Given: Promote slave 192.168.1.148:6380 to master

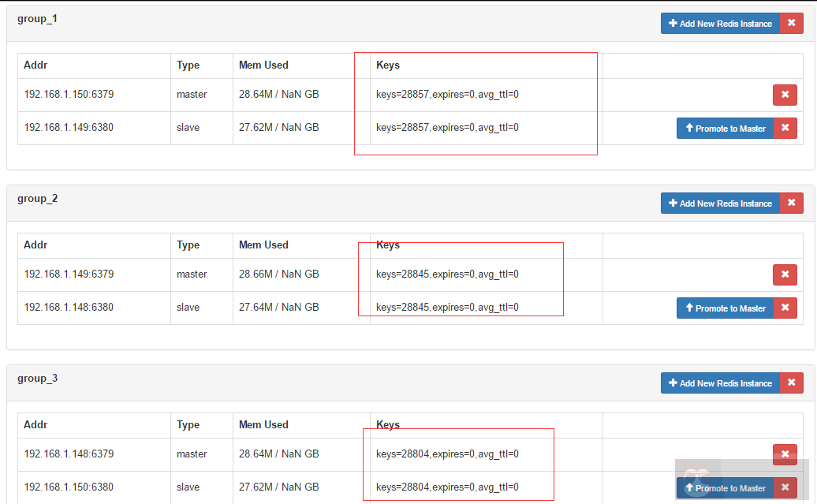Looking at the screenshot, I should (725, 308).
